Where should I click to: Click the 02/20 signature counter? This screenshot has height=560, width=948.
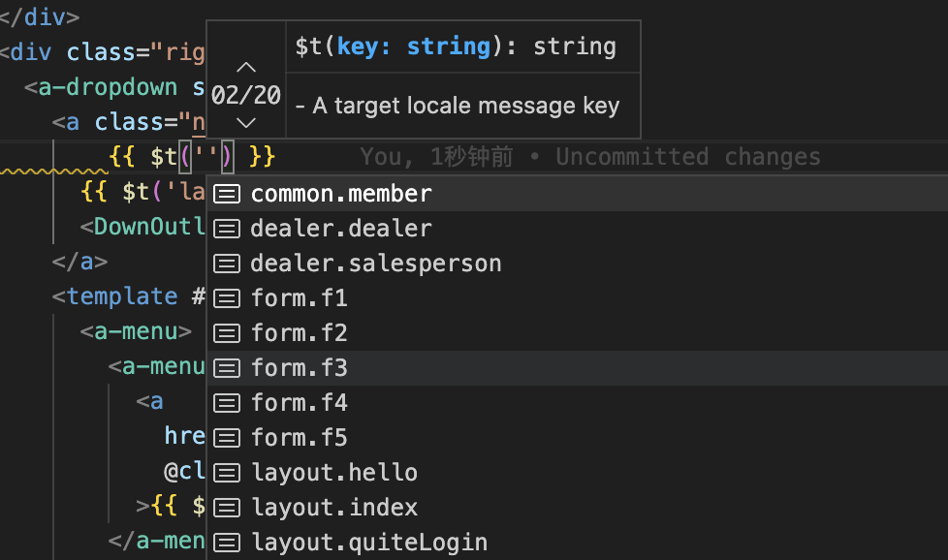[x=245, y=96]
